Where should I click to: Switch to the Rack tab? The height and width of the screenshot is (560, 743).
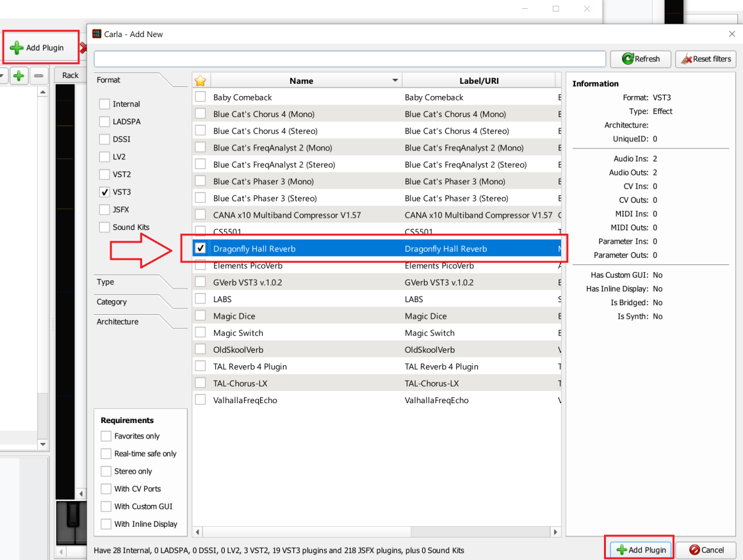70,76
